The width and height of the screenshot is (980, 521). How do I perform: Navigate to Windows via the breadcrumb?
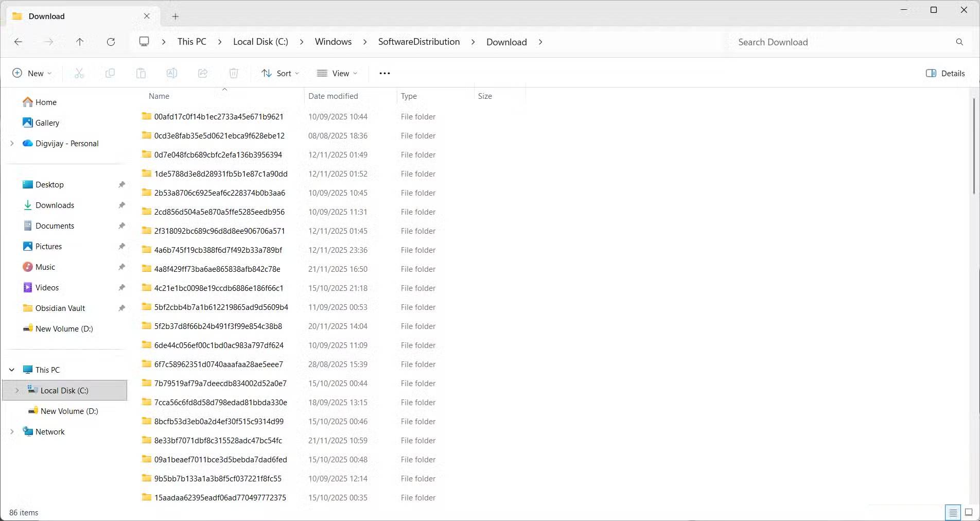[x=332, y=42]
